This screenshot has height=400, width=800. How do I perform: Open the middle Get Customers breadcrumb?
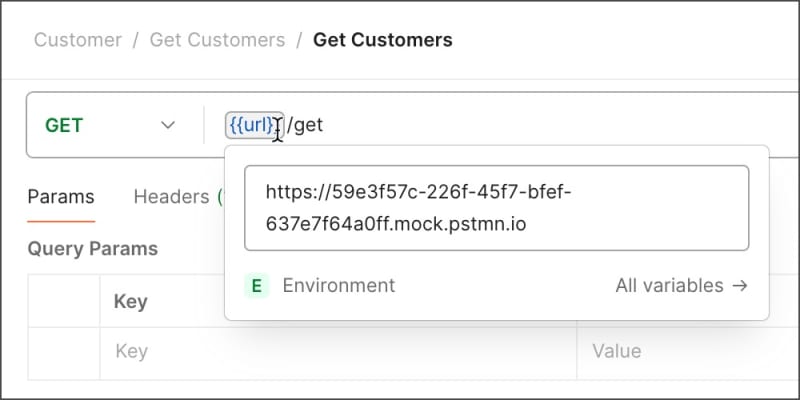tap(217, 41)
